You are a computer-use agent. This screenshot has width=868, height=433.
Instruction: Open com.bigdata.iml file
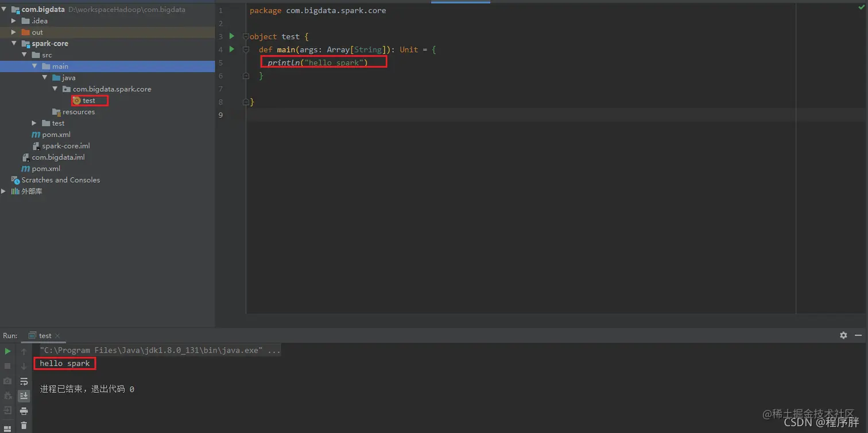pos(53,157)
